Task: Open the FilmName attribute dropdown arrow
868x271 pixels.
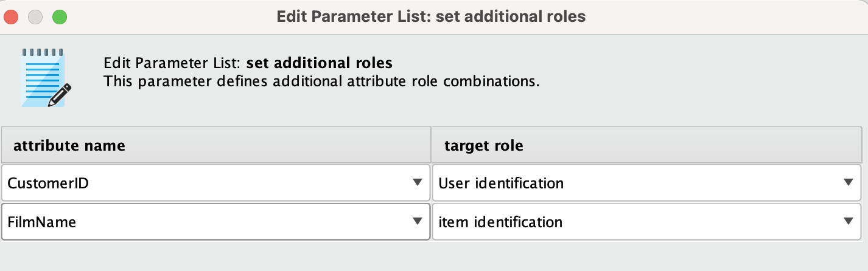Action: tap(417, 222)
